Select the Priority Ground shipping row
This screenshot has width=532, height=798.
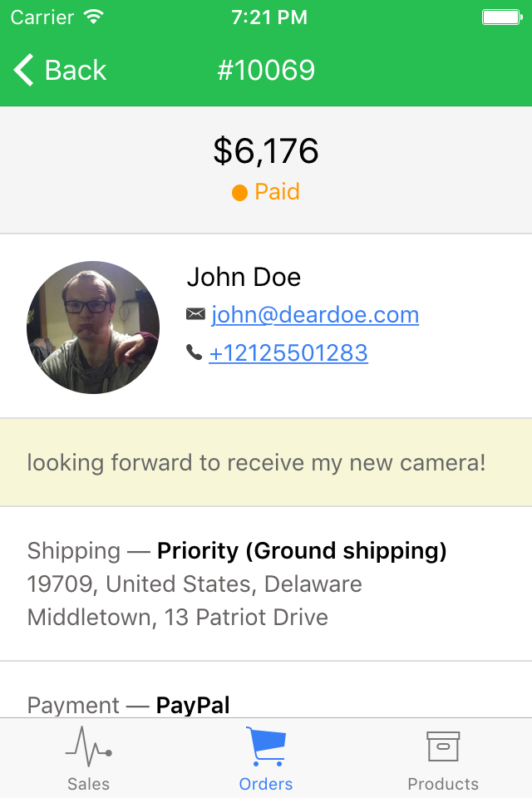pos(266,584)
